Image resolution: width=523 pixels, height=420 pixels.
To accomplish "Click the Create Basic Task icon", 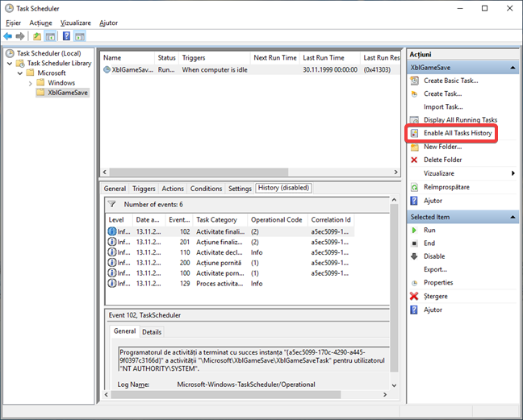I will pyautogui.click(x=414, y=81).
